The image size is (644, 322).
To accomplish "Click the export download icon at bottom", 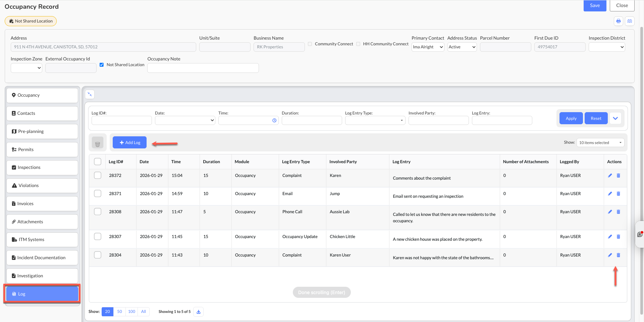I will point(199,312).
